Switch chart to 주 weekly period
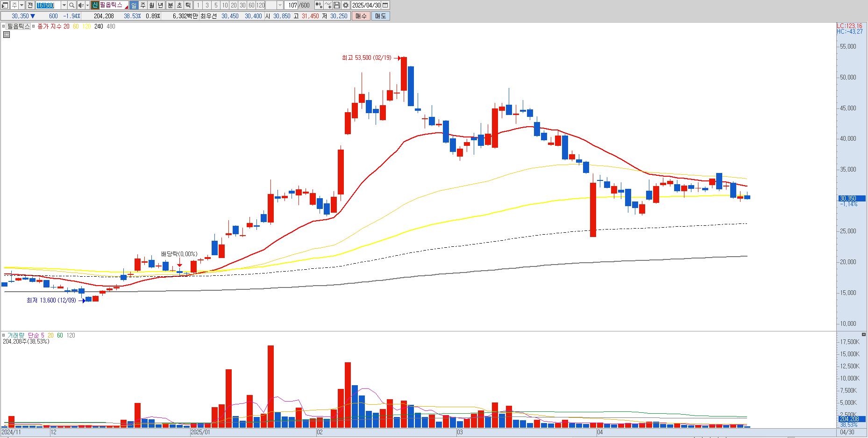Screen dimensions: 868x438 point(143,5)
